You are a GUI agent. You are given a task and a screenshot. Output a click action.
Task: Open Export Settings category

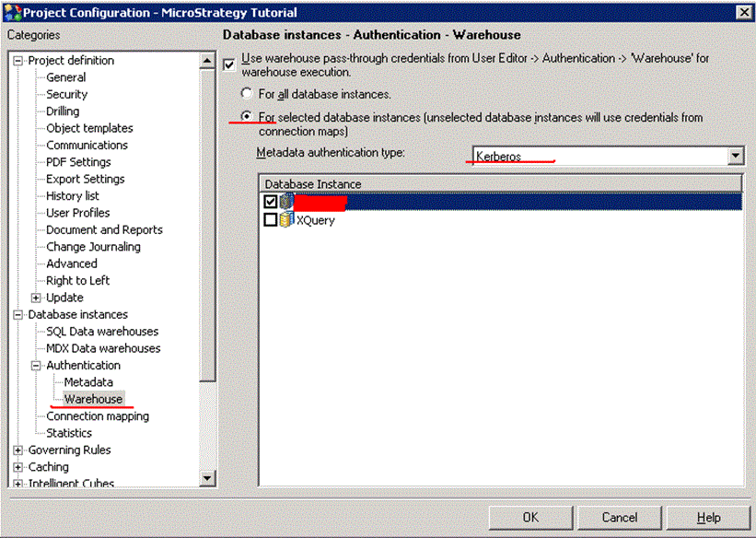tap(86, 179)
